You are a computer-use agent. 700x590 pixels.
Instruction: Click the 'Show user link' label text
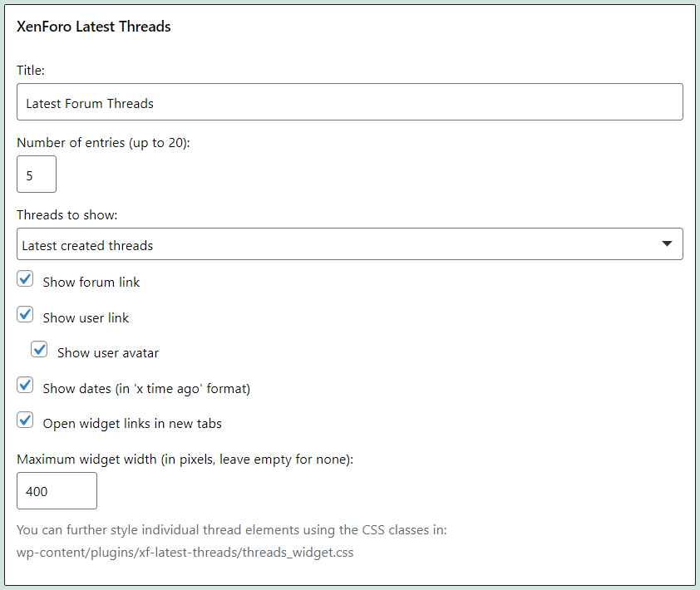[86, 317]
